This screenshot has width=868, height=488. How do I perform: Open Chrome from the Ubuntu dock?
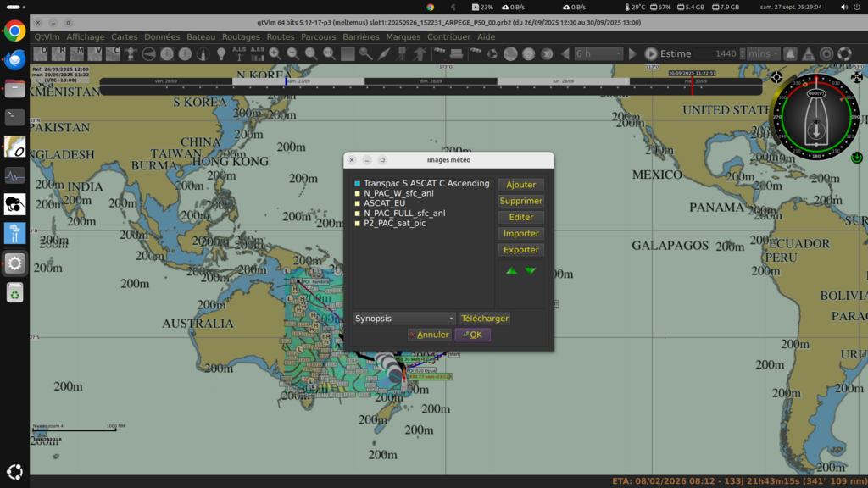(x=14, y=31)
